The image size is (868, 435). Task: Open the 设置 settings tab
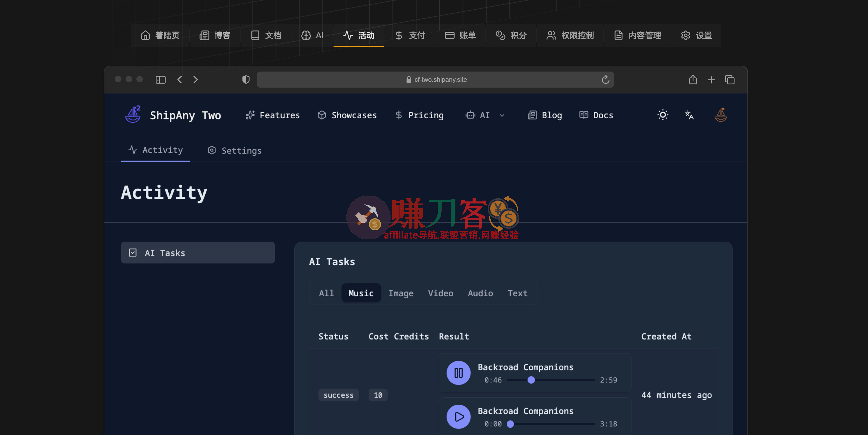pos(696,35)
